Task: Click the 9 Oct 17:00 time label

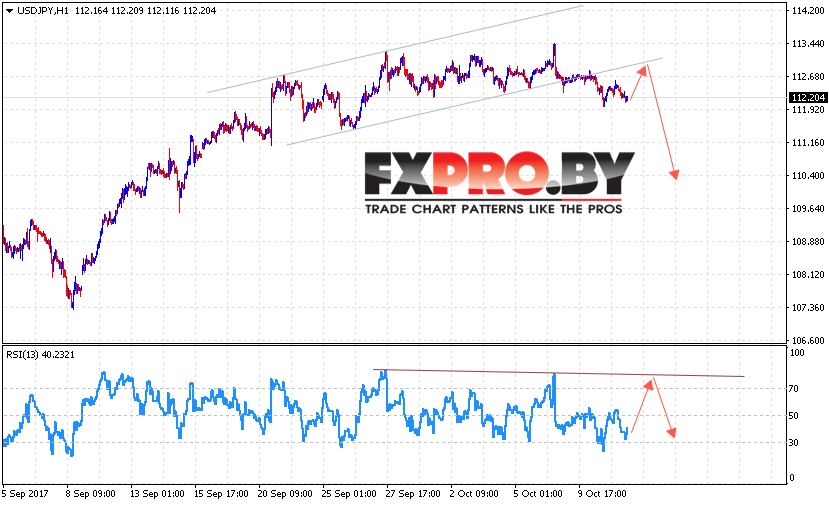Action: point(602,494)
